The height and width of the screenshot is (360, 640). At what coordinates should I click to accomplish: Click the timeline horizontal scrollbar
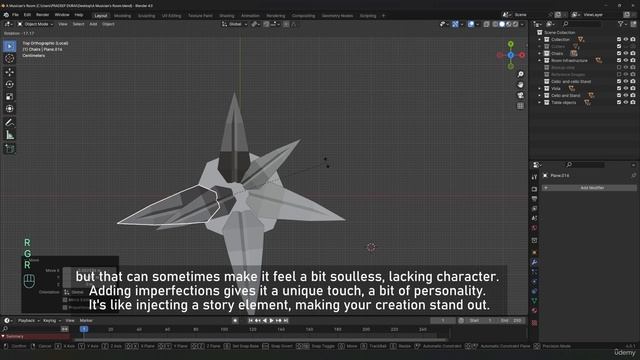(261, 340)
